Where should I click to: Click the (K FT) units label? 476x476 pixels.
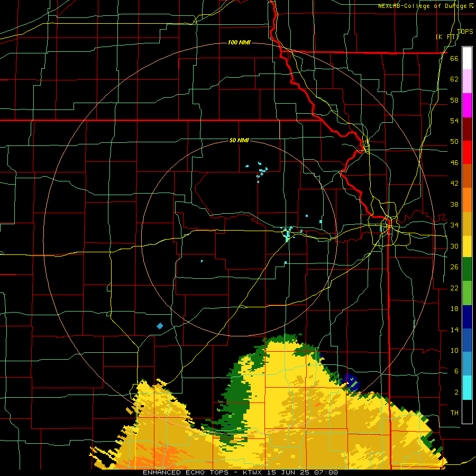447,36
